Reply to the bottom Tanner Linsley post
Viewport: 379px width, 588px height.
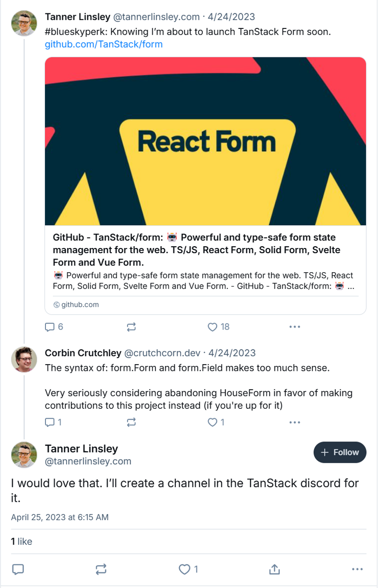[x=18, y=569]
